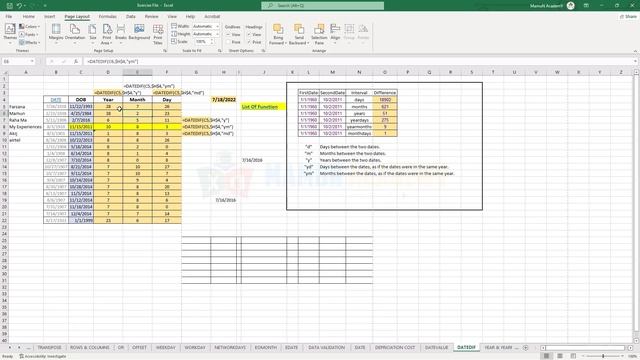Screen dimensions: 640x360
Task: Collapse the ribbon with the corner chevron
Action: (635, 51)
